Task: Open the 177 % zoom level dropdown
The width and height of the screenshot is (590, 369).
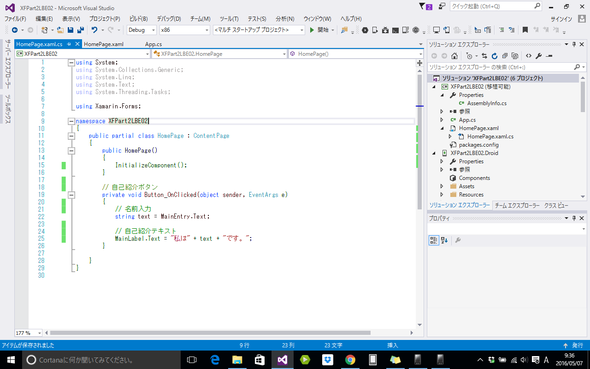Action: click(x=28, y=333)
